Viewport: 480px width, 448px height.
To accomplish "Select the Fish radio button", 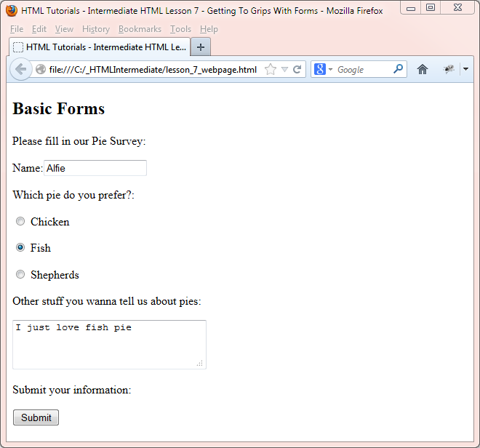I will 20,247.
